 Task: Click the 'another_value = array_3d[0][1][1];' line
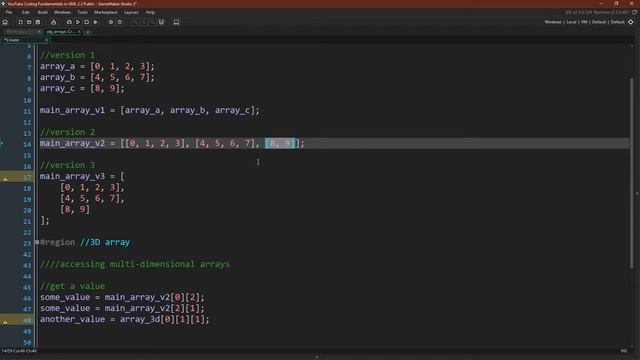124,320
